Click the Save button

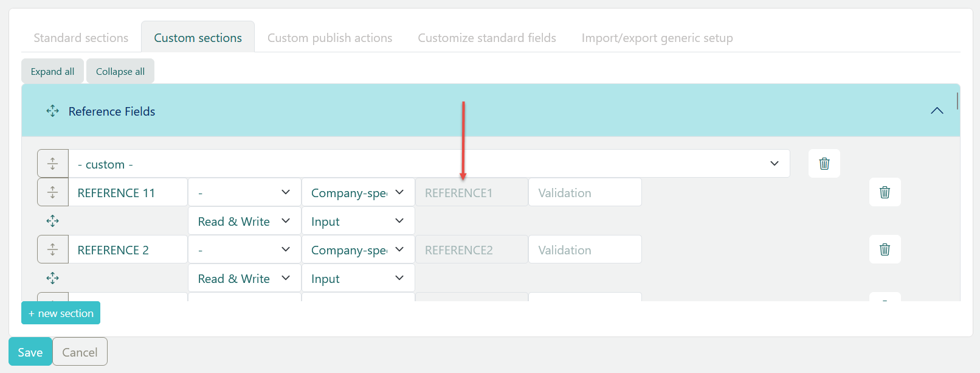(x=30, y=352)
